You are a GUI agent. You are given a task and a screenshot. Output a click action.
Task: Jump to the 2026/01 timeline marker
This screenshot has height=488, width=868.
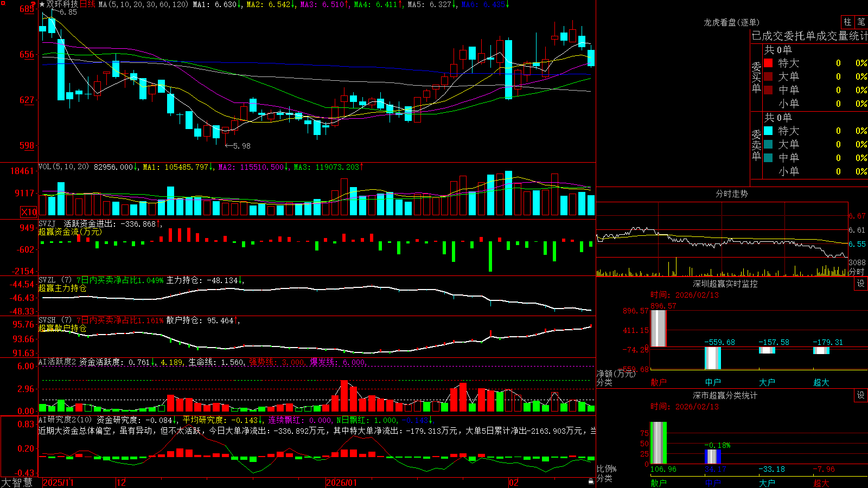341,483
